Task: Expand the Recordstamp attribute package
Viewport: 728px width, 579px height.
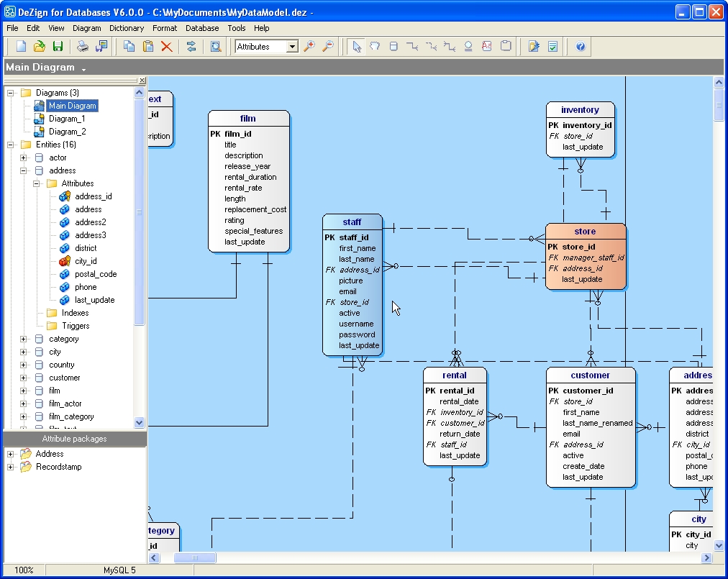Action: tap(10, 467)
